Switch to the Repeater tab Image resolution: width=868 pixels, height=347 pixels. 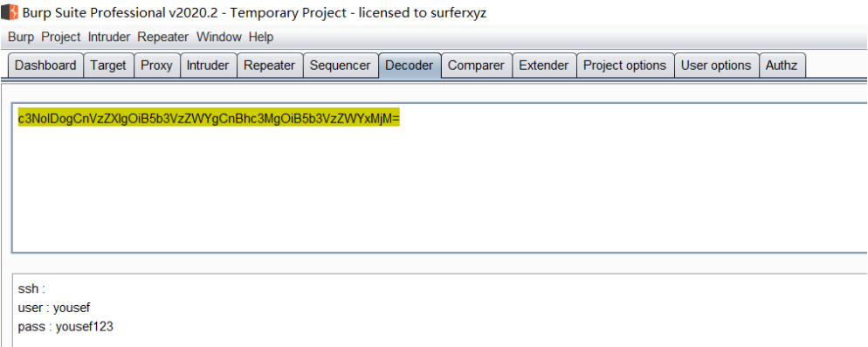[x=270, y=66]
